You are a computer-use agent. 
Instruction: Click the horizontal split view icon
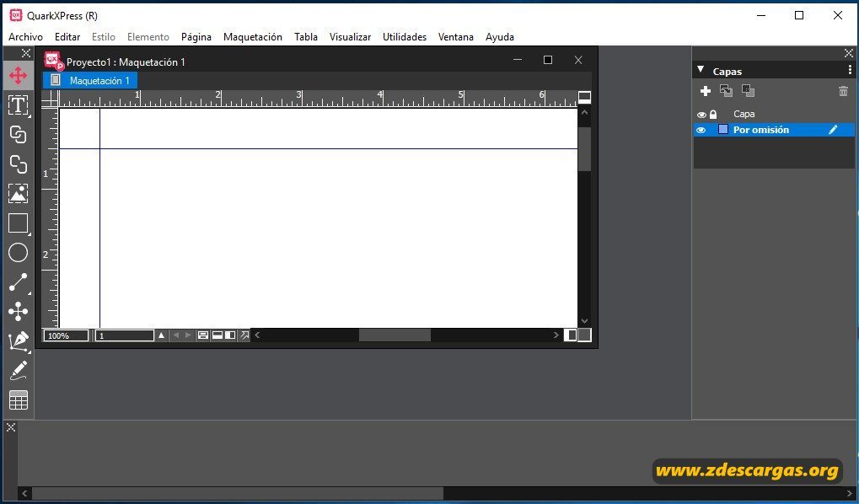217,335
